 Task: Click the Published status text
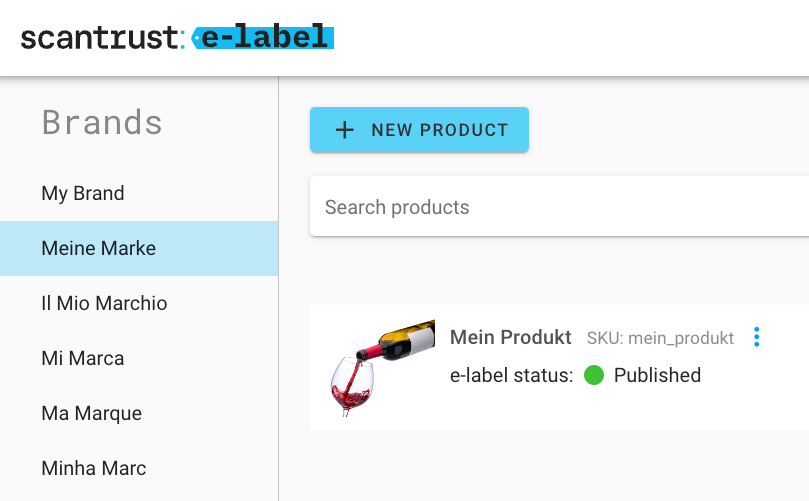[657, 376]
